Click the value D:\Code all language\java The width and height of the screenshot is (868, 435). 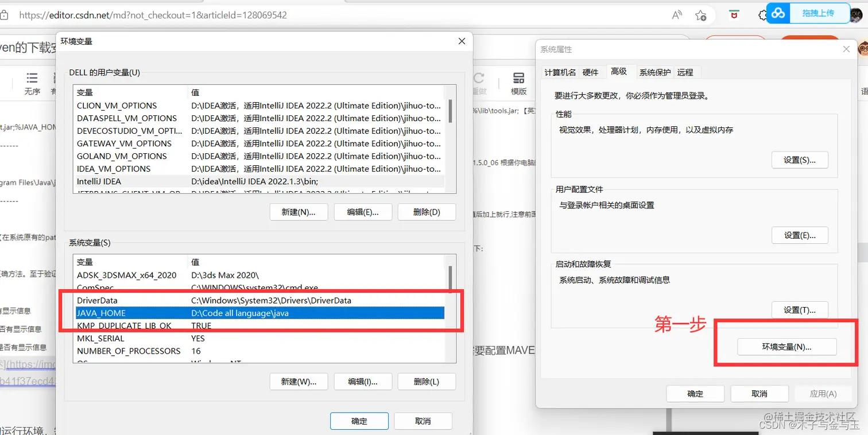point(240,313)
